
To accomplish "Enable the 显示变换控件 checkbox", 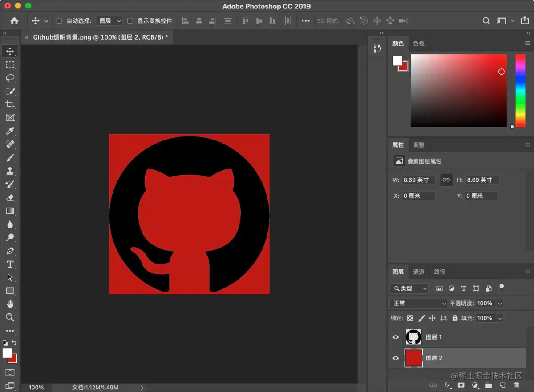I will click(130, 21).
